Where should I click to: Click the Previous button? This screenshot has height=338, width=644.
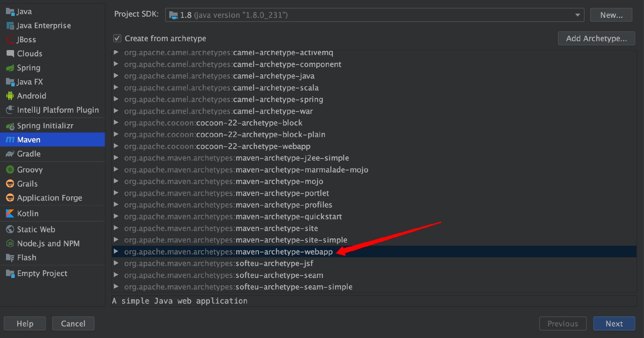coord(563,324)
